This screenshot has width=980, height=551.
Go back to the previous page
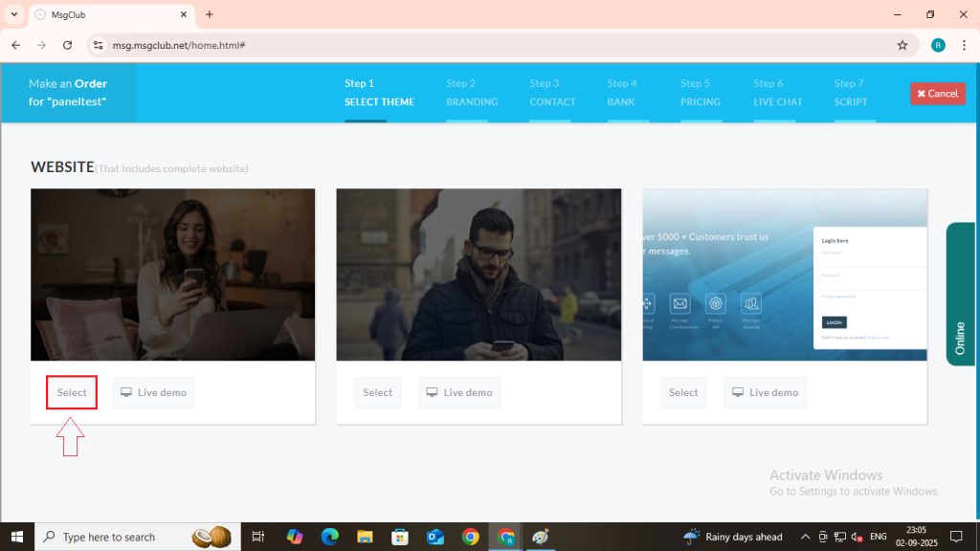15,45
